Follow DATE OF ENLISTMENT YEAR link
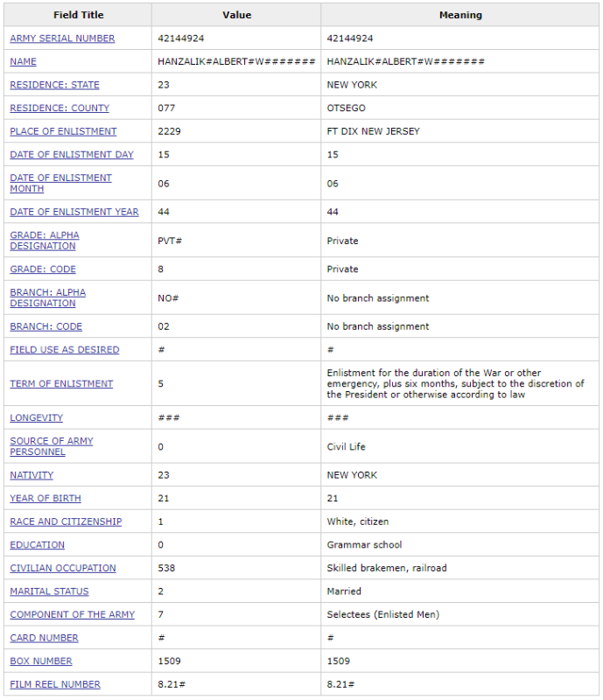The width and height of the screenshot is (603, 700). (74, 212)
